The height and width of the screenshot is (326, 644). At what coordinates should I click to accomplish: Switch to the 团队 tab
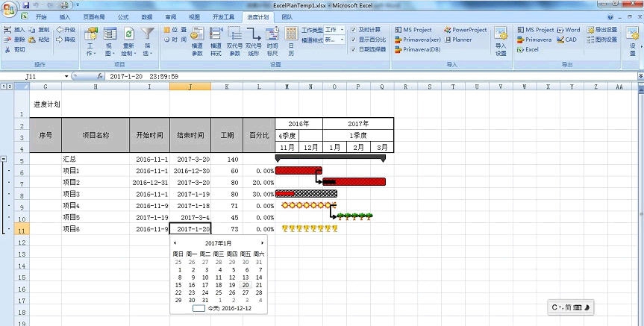[287, 17]
